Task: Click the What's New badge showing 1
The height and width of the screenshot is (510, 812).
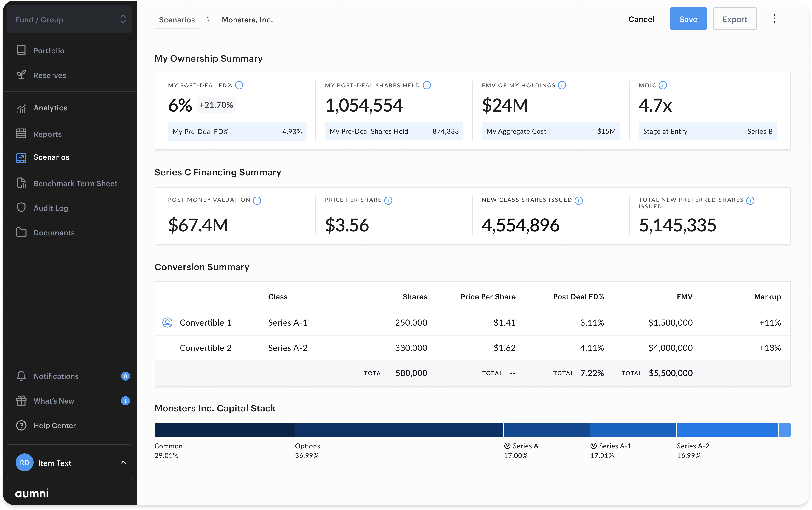Action: coord(125,401)
